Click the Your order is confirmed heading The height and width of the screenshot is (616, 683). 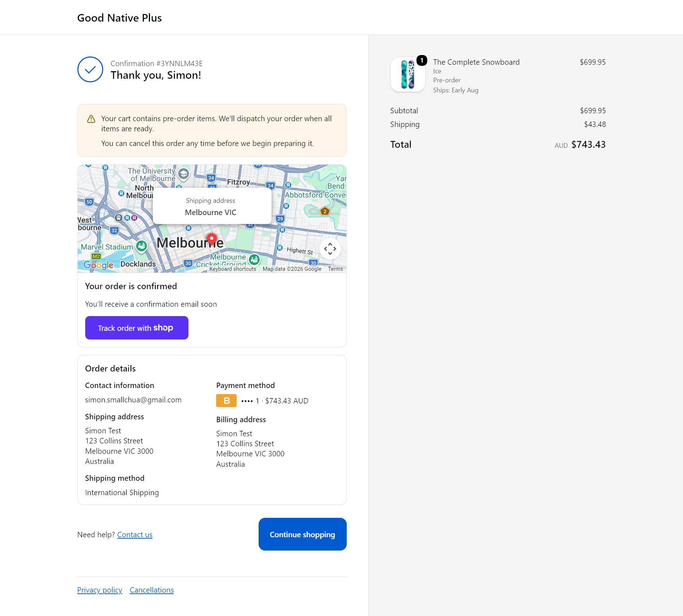point(131,286)
